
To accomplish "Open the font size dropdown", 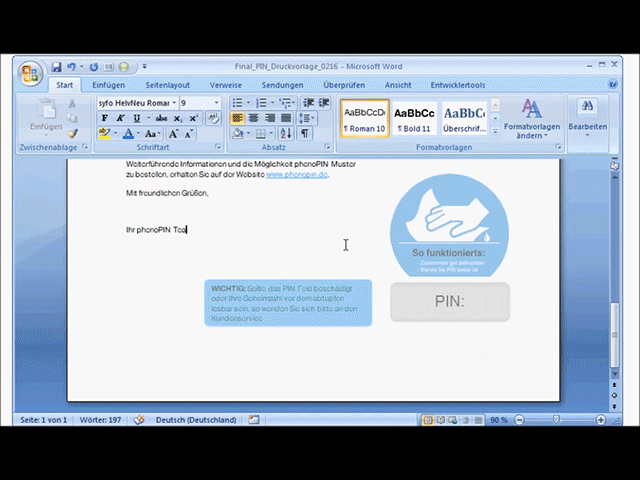I will pyautogui.click(x=216, y=103).
